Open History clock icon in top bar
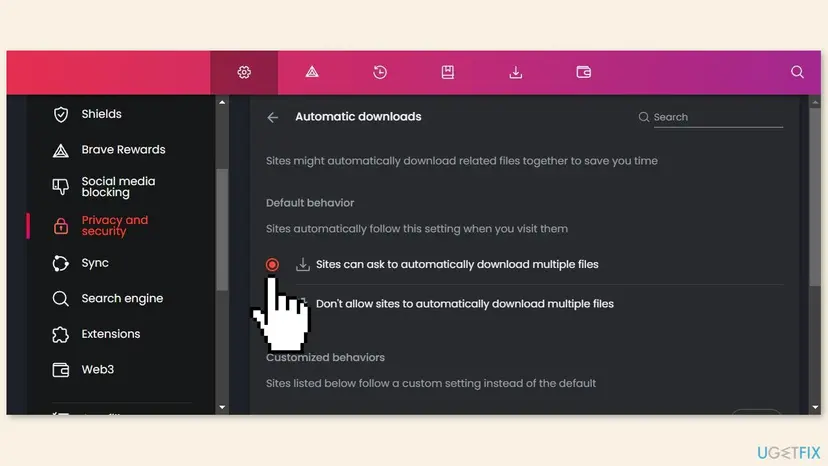Viewport: 828px width, 466px height. coord(380,72)
